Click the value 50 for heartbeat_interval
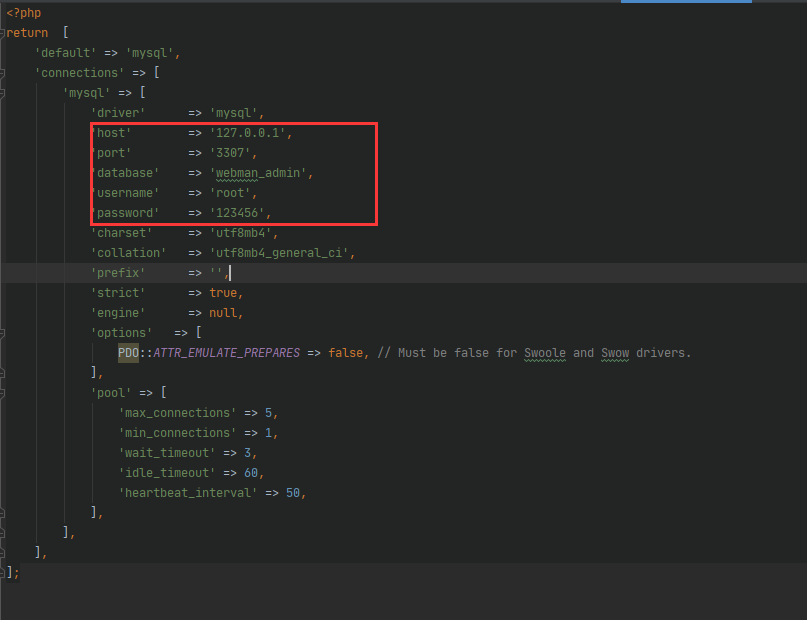Viewport: 807px width, 620px height. tap(293, 493)
